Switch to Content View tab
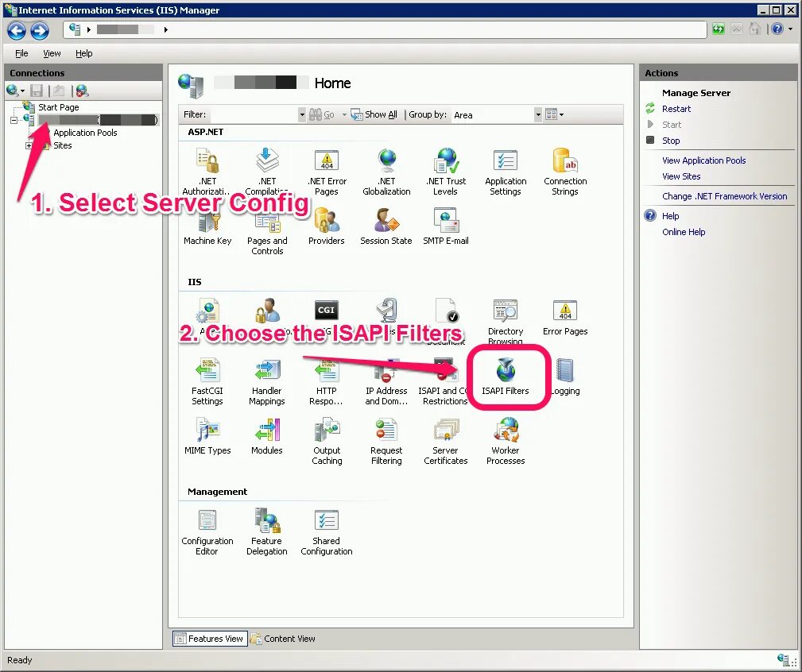Image resolution: width=802 pixels, height=672 pixels. pos(282,639)
